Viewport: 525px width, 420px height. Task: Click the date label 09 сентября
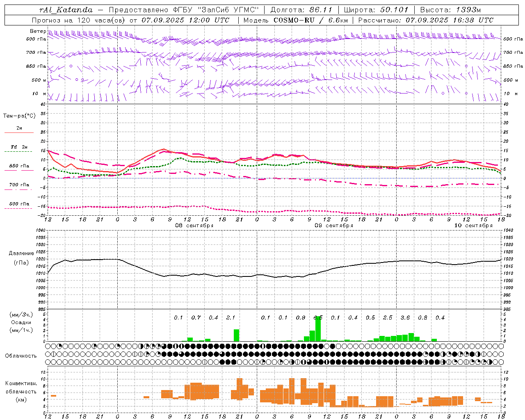click(x=334, y=226)
